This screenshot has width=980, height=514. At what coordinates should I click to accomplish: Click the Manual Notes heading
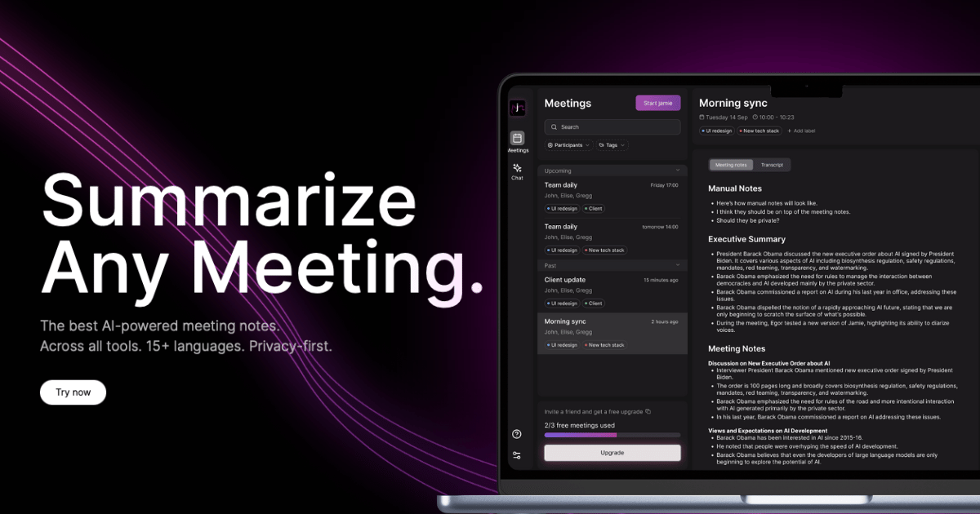[x=735, y=188]
